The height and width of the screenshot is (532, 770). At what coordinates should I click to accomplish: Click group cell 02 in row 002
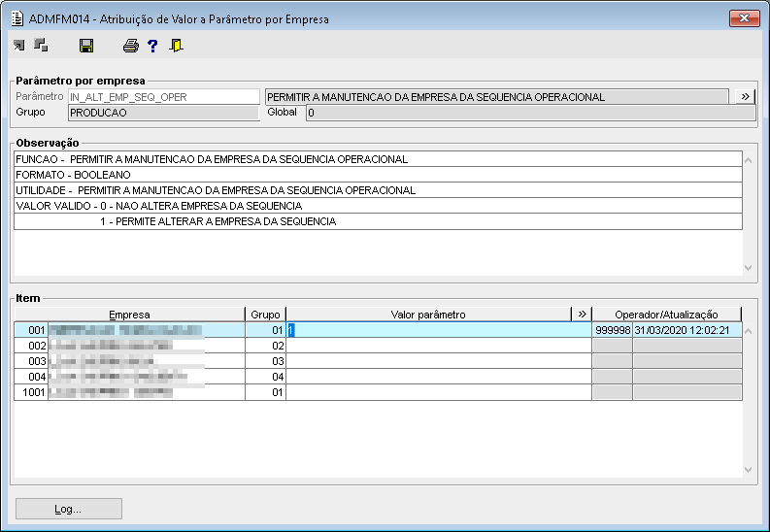coord(266,346)
